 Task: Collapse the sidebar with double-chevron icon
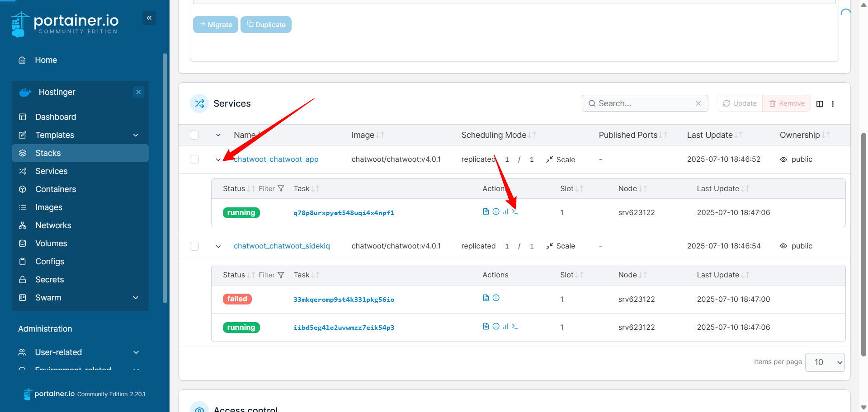pyautogui.click(x=149, y=18)
